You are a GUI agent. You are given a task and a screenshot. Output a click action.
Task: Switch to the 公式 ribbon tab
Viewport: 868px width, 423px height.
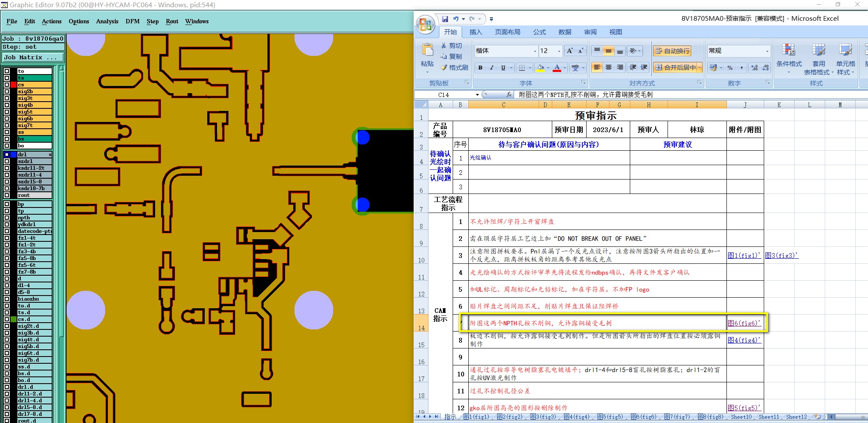click(540, 32)
